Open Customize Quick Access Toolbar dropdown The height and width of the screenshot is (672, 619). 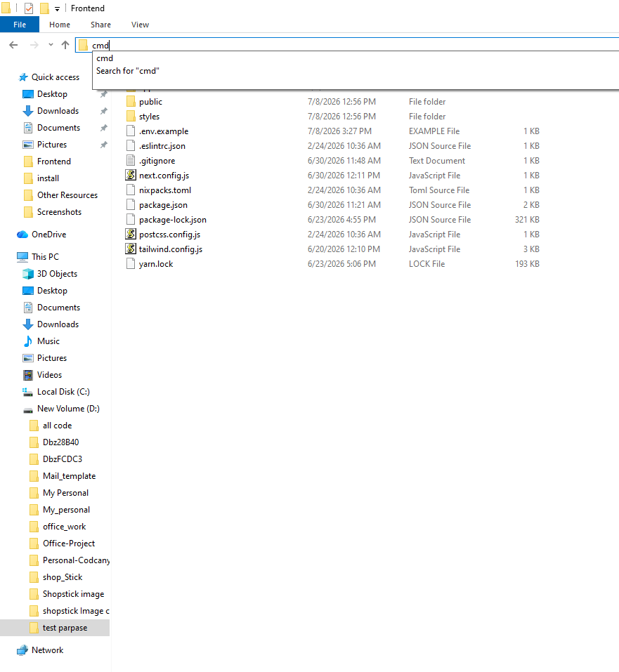(x=57, y=8)
